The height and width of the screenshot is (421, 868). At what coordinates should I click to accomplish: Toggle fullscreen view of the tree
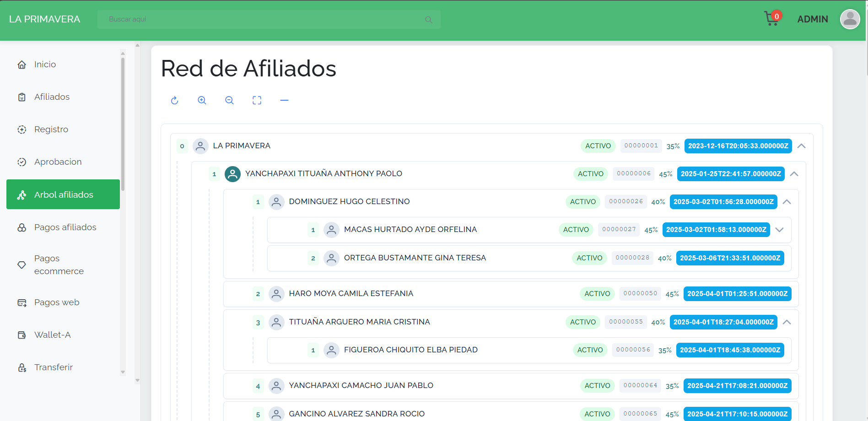tap(257, 101)
